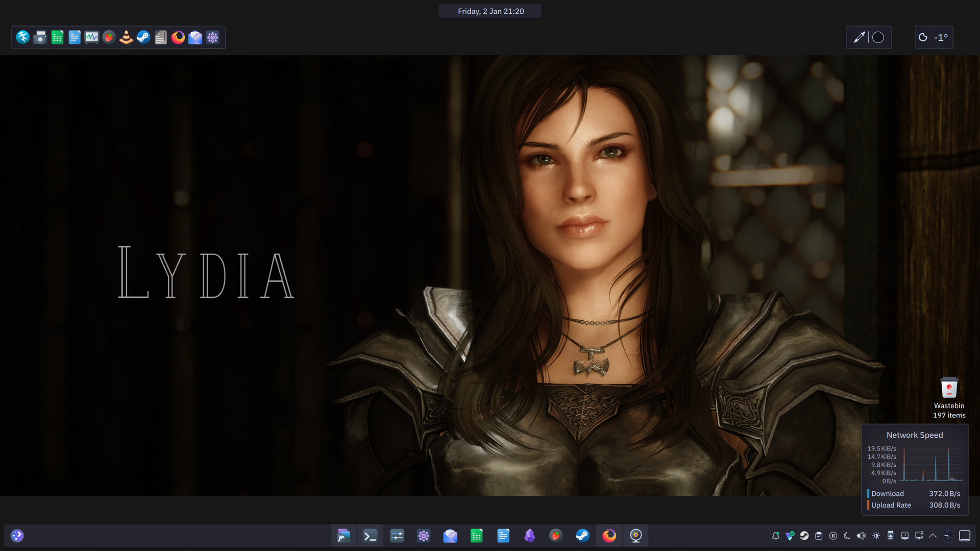This screenshot has height=551, width=980.
Task: Expand hidden system tray icons arrow
Action: 933,536
